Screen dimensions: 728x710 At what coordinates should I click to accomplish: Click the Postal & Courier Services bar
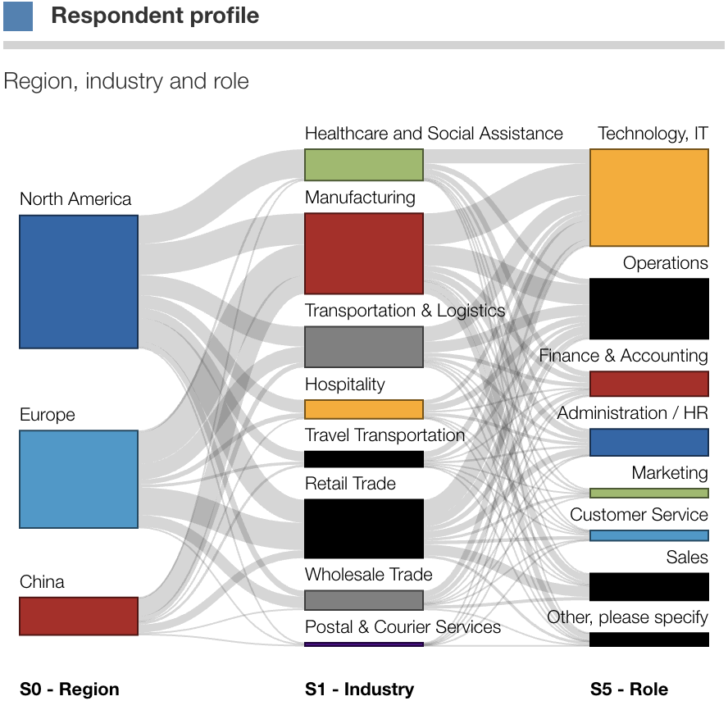coord(364,644)
